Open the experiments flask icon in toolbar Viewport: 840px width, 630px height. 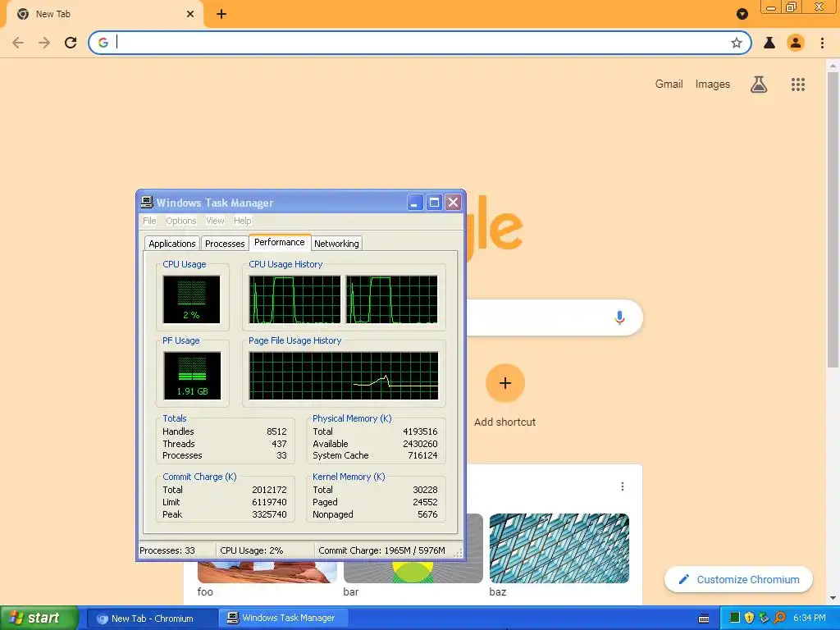[769, 43]
